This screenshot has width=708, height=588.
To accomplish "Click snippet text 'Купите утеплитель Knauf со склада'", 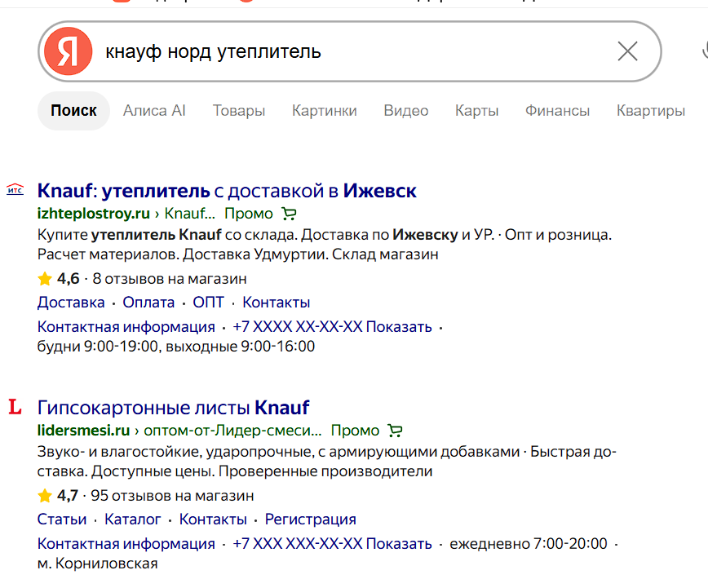I will click(167, 235).
